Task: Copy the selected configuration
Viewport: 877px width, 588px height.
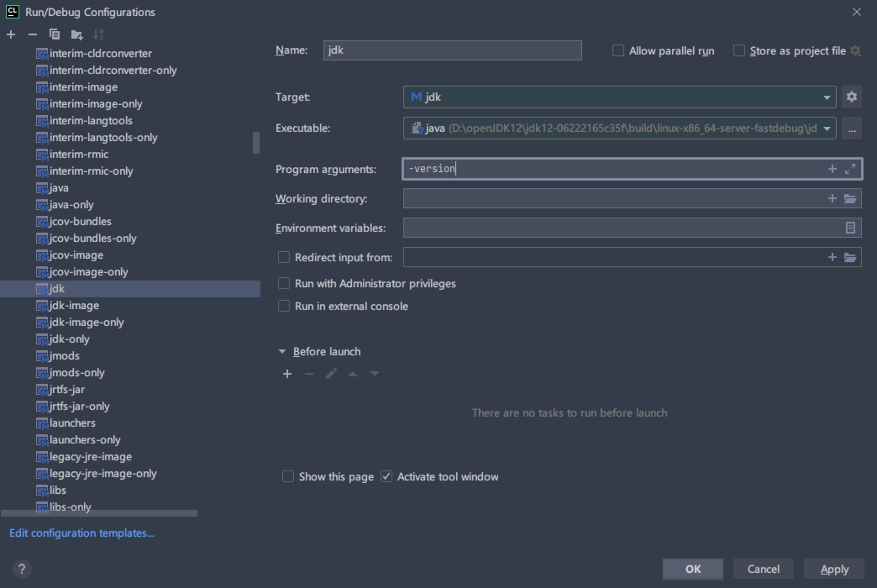Action: [x=54, y=34]
